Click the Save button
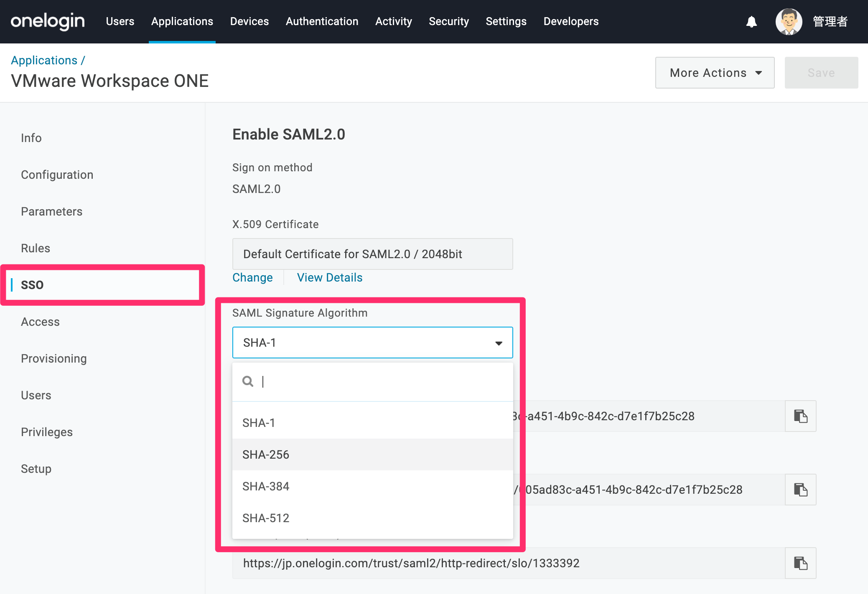This screenshot has width=868, height=594. (821, 73)
